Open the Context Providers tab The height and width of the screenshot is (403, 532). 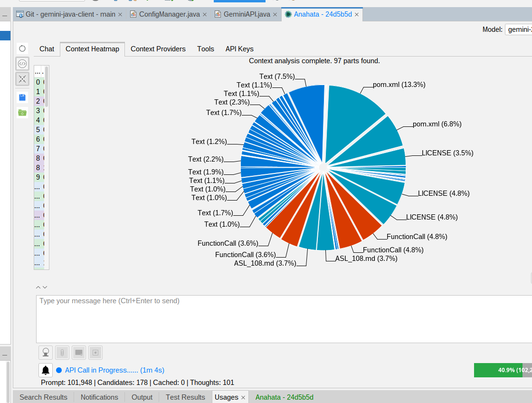pyautogui.click(x=158, y=49)
